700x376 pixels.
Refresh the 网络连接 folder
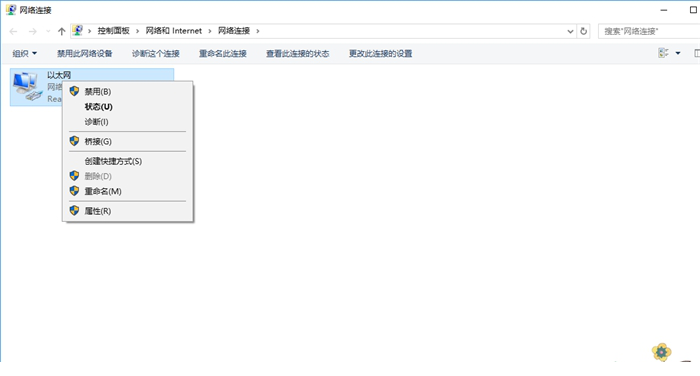(583, 31)
